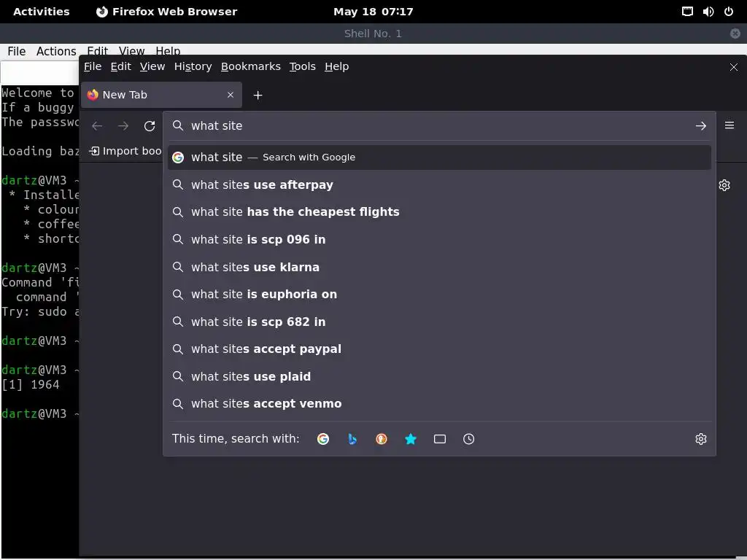Image resolution: width=747 pixels, height=560 pixels.
Task: Search open Tabs using the tab icon
Action: point(440,438)
